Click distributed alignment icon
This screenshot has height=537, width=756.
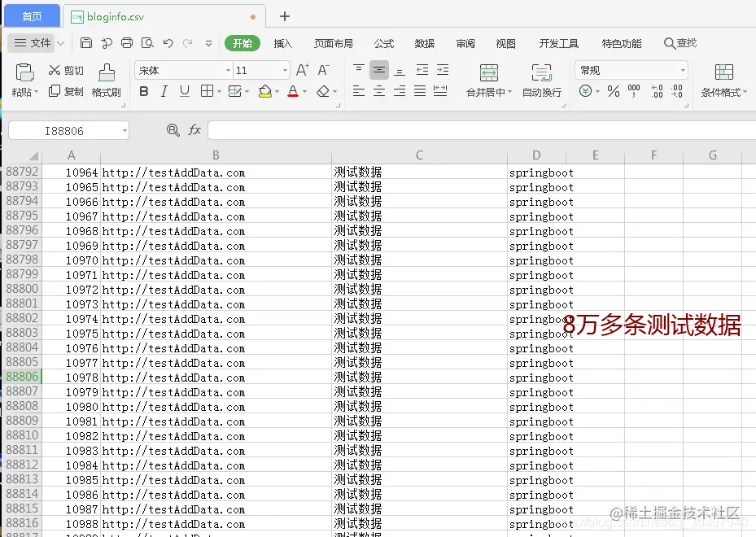440,90
